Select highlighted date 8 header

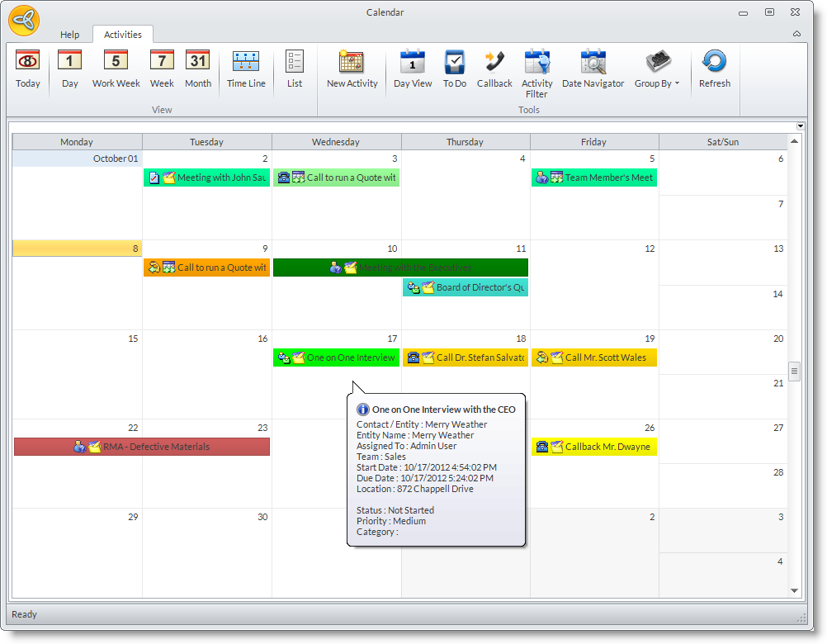coord(77,249)
